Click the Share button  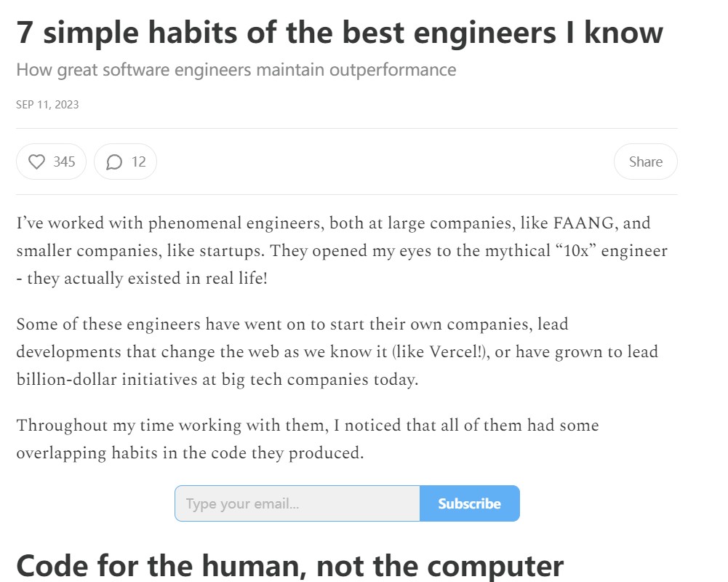645,162
